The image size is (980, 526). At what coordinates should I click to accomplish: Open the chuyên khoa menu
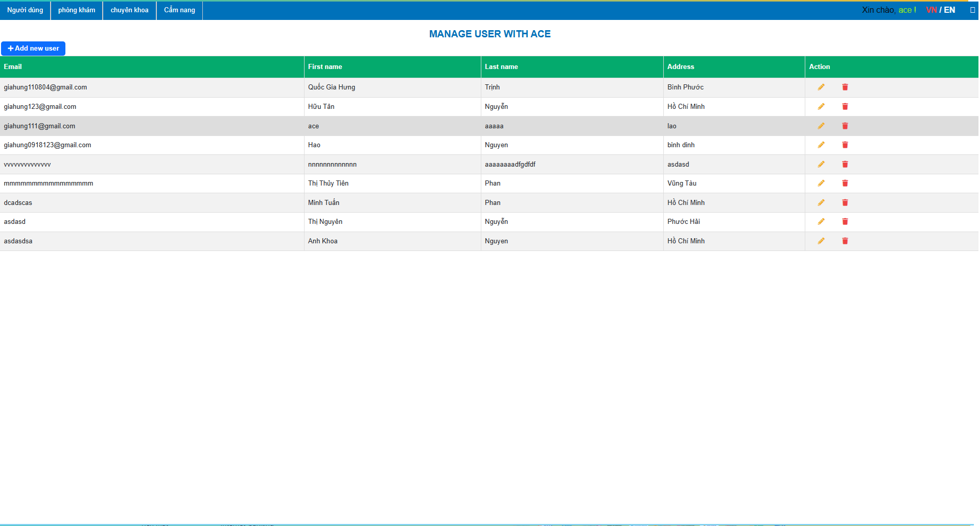[x=129, y=10]
